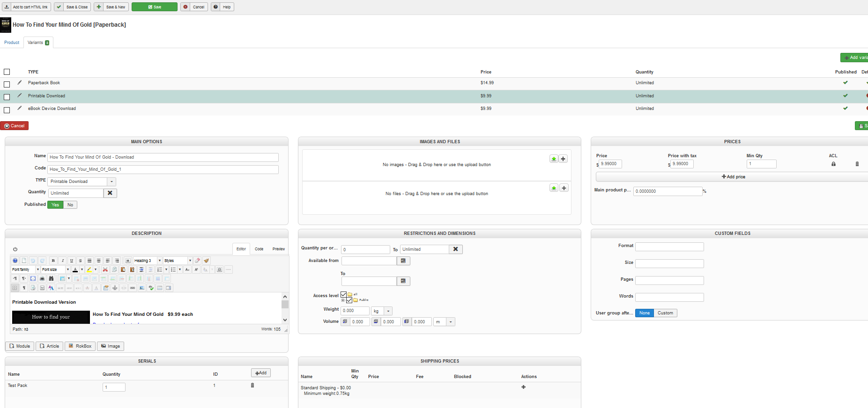
Task: Switch the editor to Code view tab
Action: pyautogui.click(x=259, y=249)
